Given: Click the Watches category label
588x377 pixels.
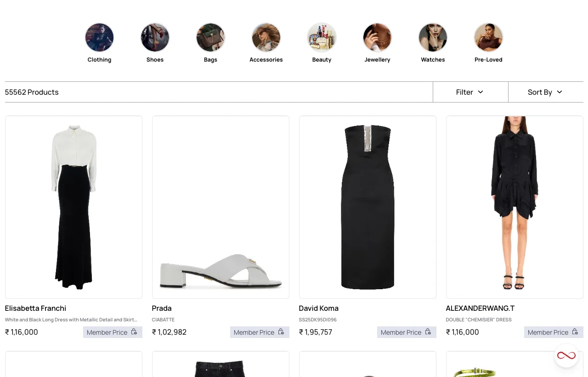Looking at the screenshot, I should click(x=433, y=60).
